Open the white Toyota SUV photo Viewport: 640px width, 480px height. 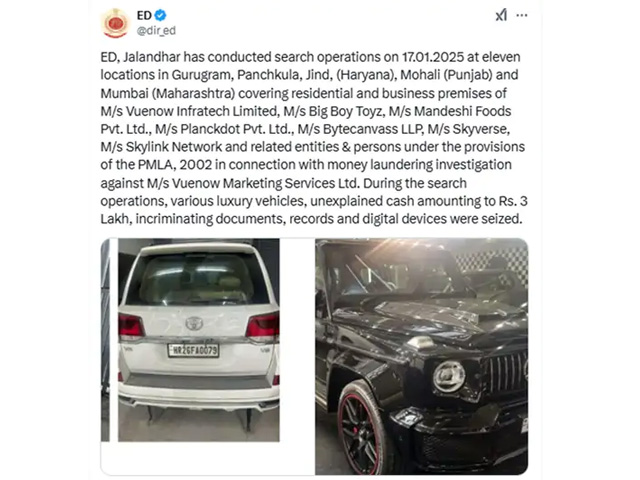click(199, 340)
